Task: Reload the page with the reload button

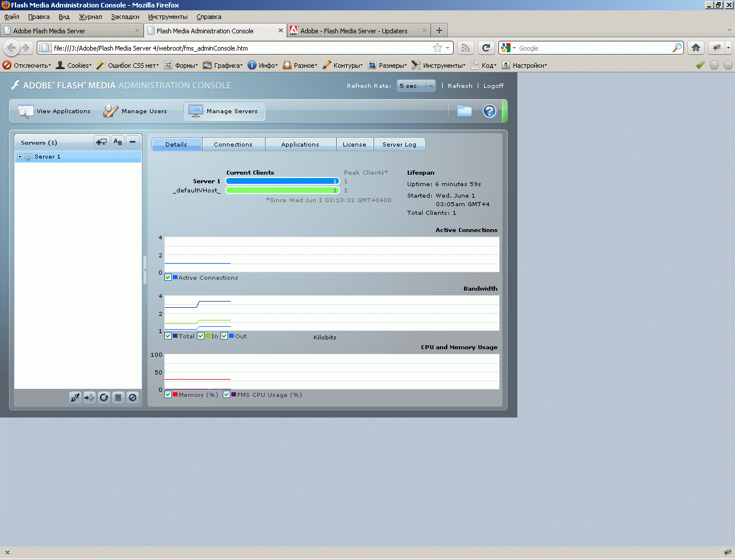Action: coord(486,48)
